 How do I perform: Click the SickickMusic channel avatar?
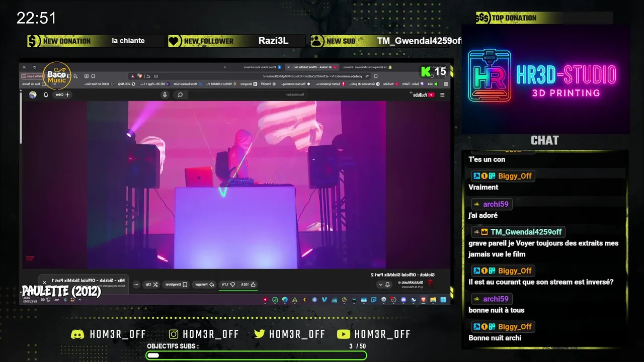click(x=430, y=283)
